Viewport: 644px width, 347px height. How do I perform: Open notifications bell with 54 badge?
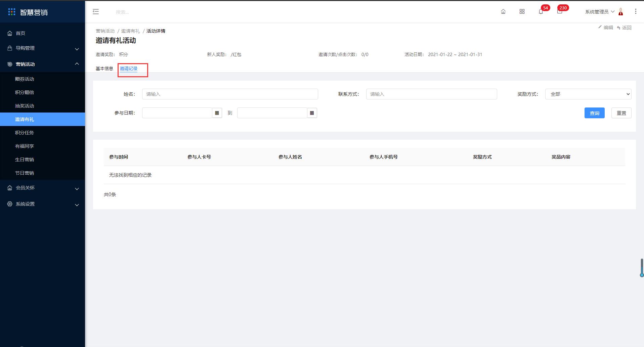pyautogui.click(x=541, y=12)
